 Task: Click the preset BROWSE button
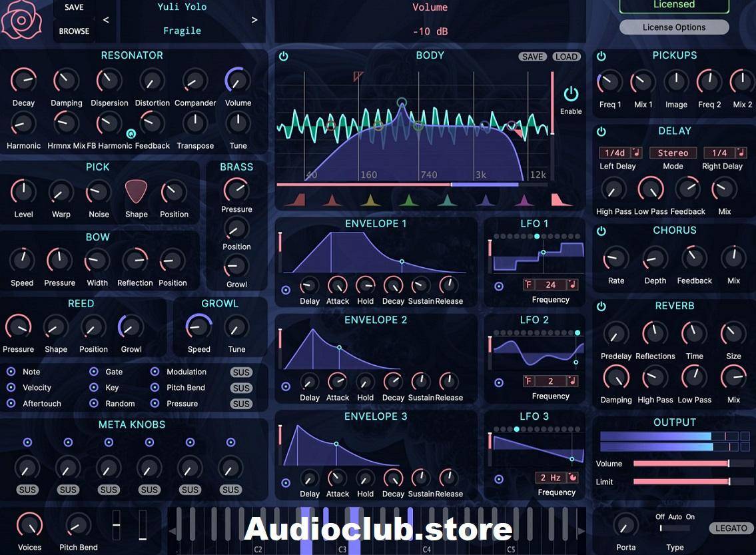click(74, 31)
